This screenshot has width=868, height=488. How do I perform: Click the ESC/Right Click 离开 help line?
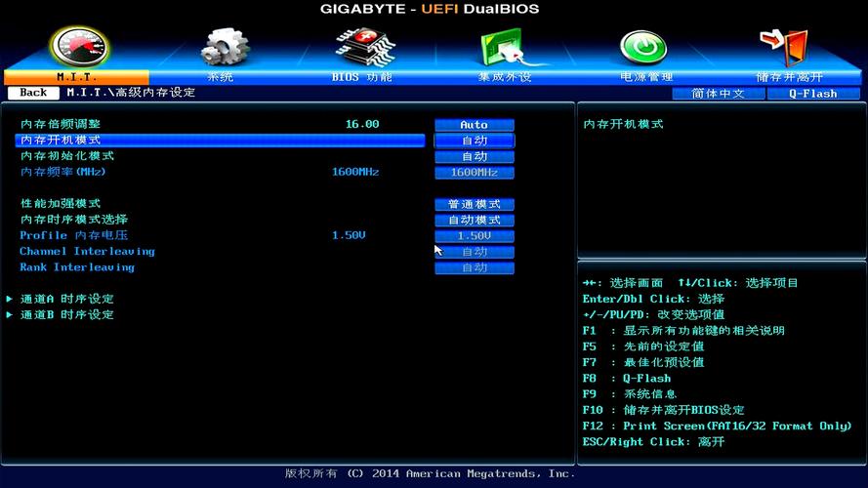(653, 442)
